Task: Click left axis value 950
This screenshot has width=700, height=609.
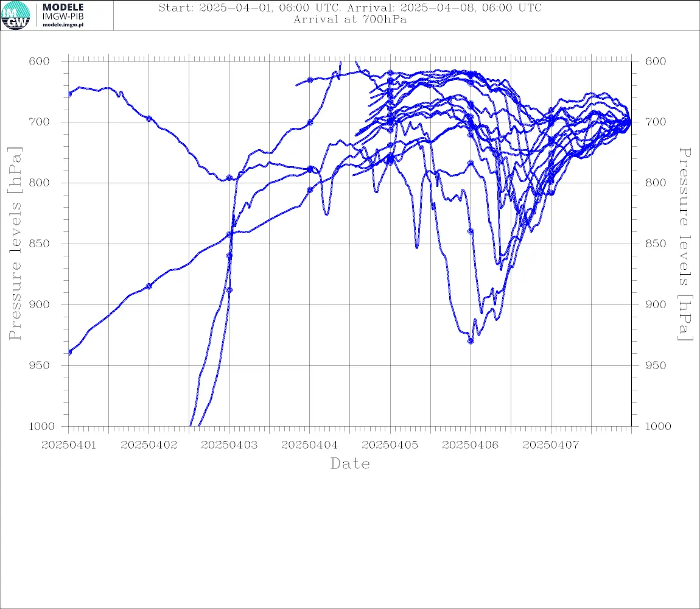Action: 40,365
